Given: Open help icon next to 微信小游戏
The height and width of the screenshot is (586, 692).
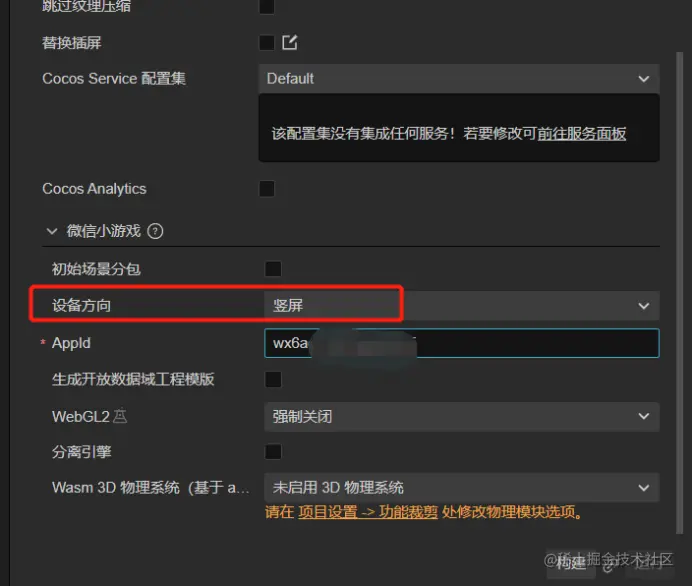Looking at the screenshot, I should point(155,231).
